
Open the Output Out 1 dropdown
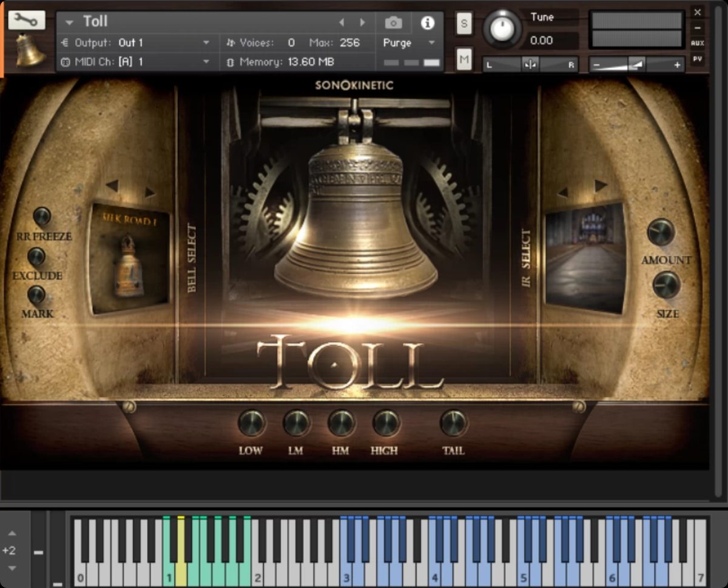tap(136, 42)
